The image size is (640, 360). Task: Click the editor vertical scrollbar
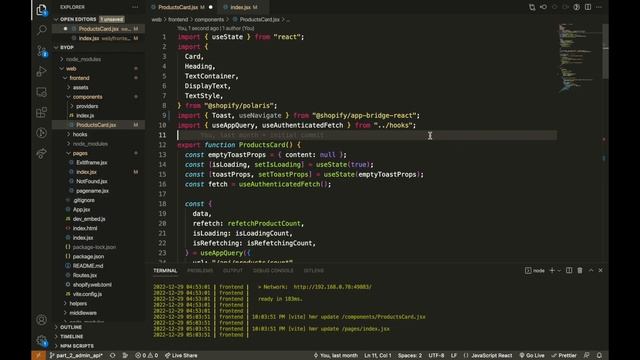pos(605,51)
